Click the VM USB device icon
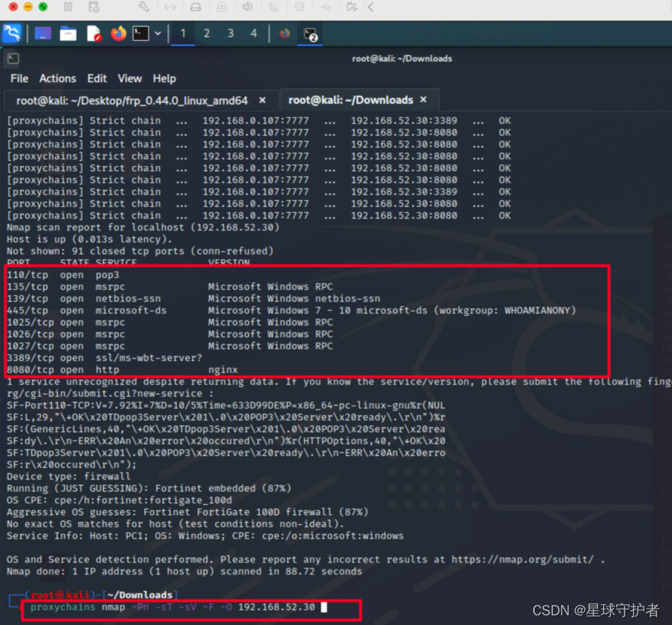Viewport: 672px width, 625px height. pos(326,7)
